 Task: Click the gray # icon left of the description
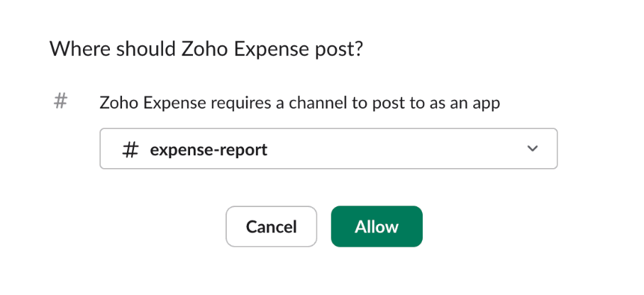(x=60, y=101)
